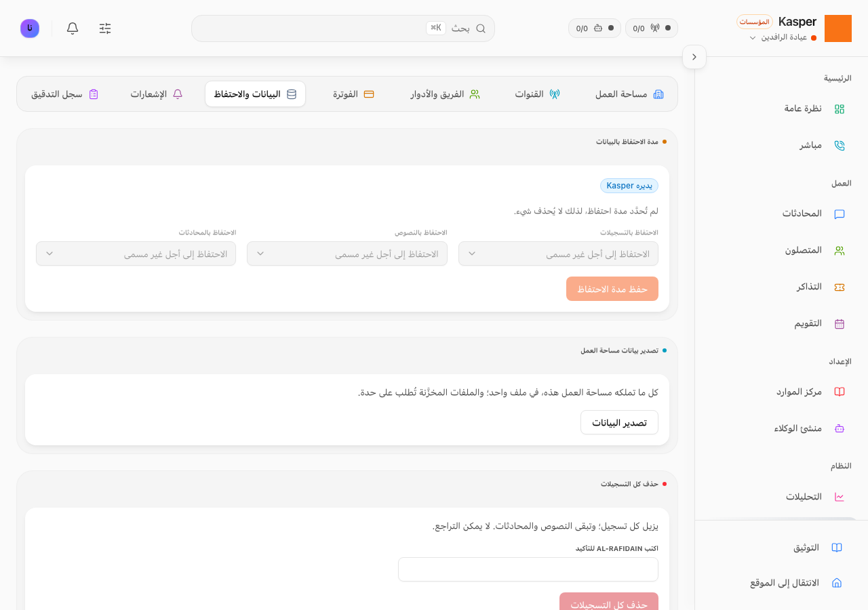Click the مدة الاحتفاظ بالبيانات section heading
868x610 pixels.
pyautogui.click(x=627, y=142)
